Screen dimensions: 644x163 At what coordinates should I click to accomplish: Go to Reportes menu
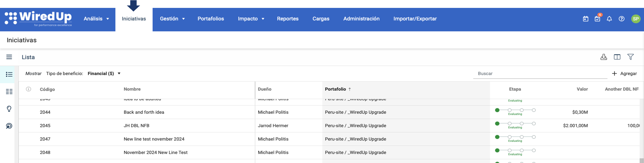tap(288, 19)
